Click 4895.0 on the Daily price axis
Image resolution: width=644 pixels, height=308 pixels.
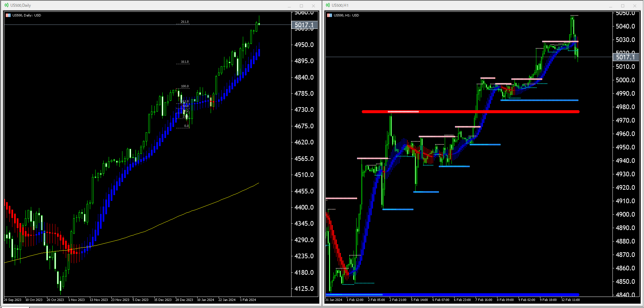tap(304, 61)
